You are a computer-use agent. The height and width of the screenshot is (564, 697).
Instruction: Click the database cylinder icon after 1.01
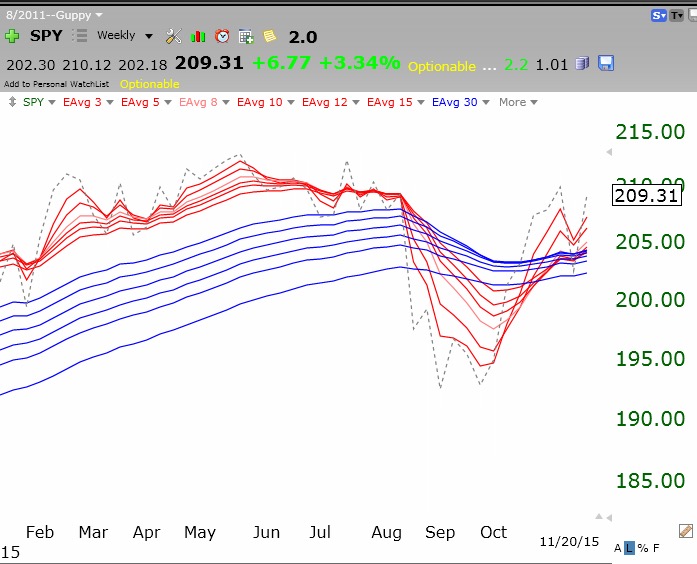(x=582, y=64)
